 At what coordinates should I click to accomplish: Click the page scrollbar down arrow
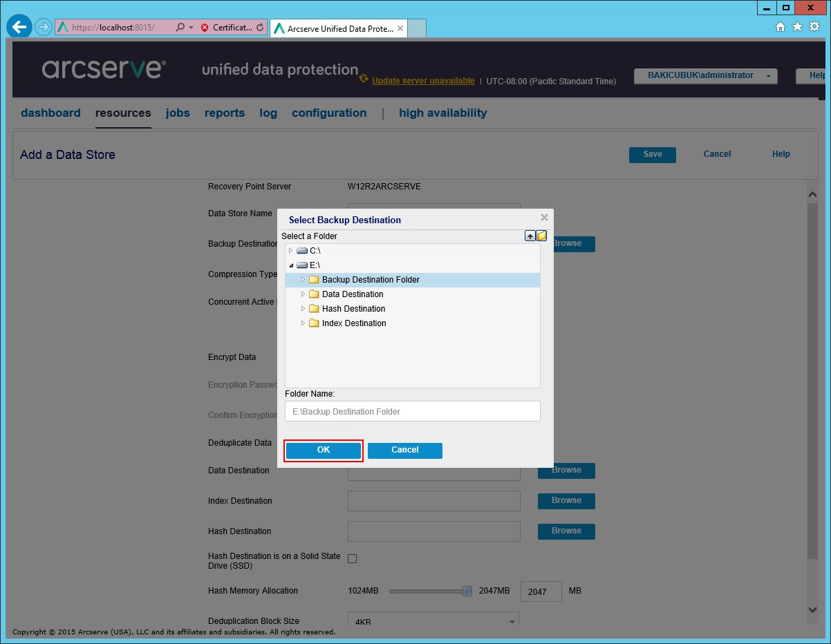point(812,609)
